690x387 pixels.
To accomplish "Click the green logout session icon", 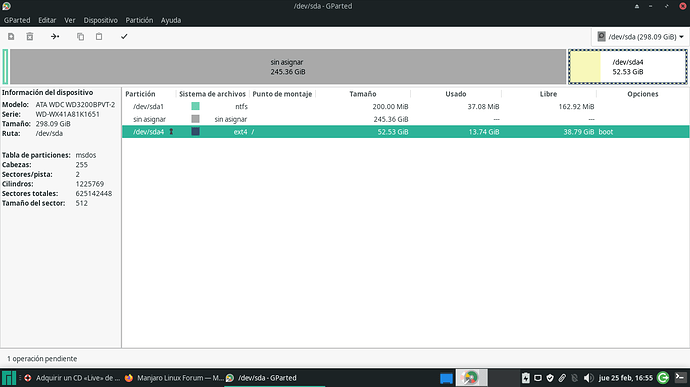I will coord(663,378).
